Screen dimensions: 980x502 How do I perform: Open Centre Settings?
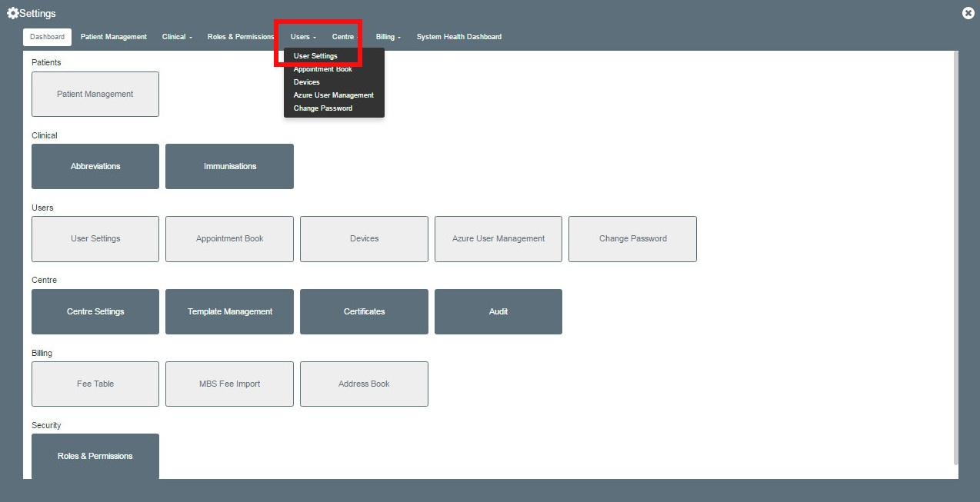click(95, 311)
